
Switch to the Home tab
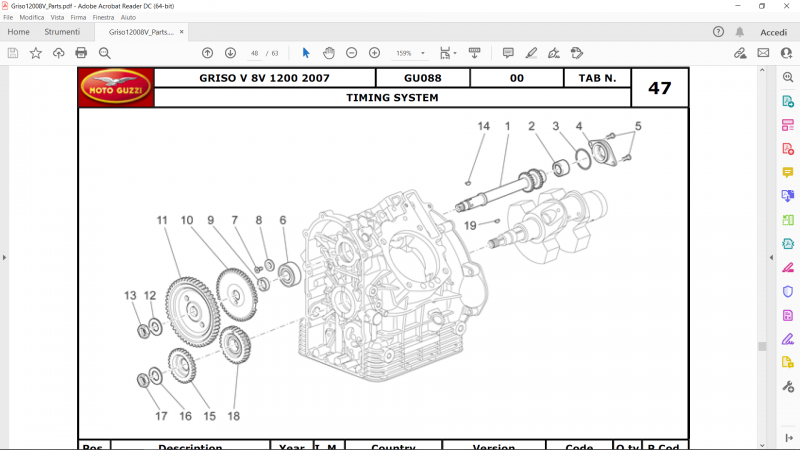point(18,32)
